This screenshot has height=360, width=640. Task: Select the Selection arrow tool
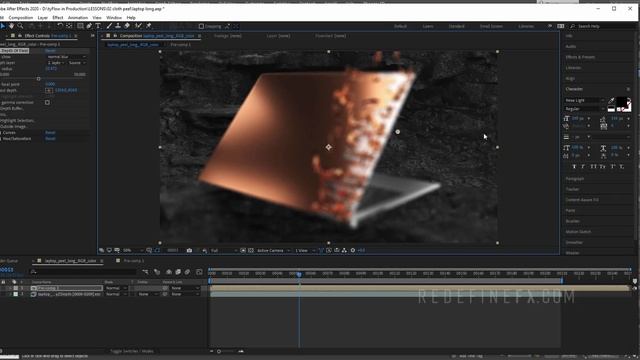click(x=2, y=26)
